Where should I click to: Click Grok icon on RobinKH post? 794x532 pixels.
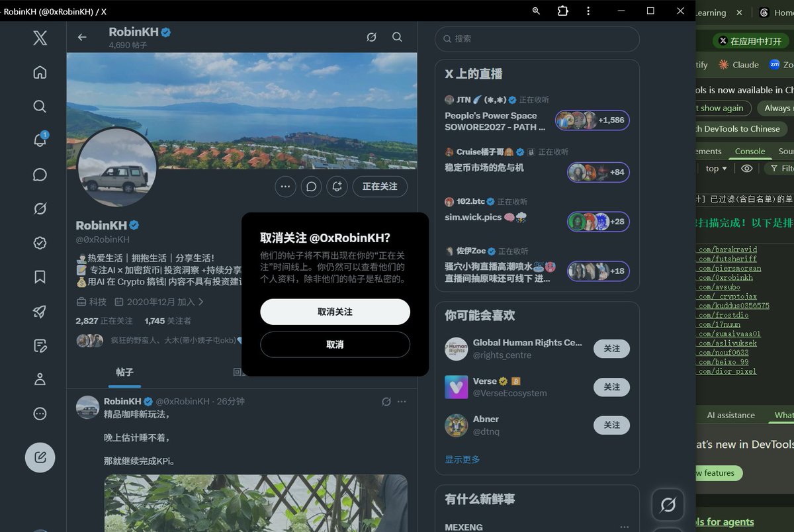386,402
